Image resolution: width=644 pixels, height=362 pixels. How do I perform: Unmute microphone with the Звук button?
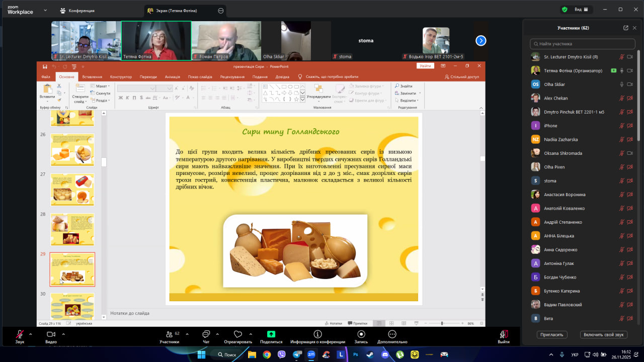pyautogui.click(x=20, y=335)
